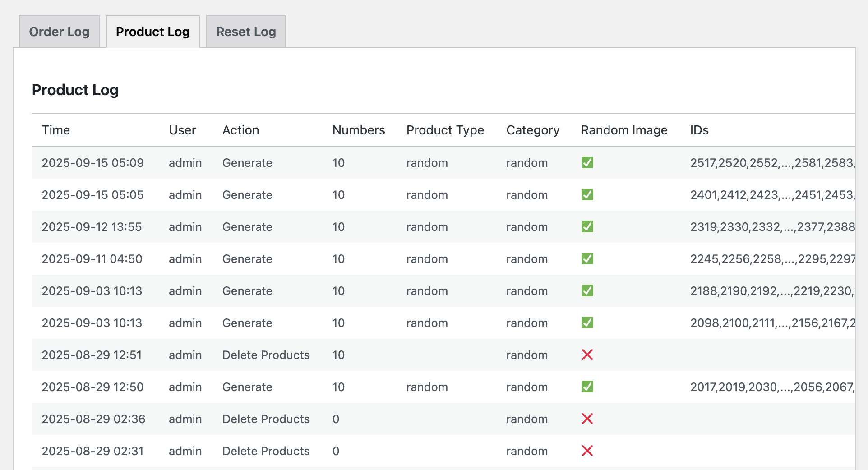
Task: Click the Product Log heading
Action: pyautogui.click(x=75, y=90)
